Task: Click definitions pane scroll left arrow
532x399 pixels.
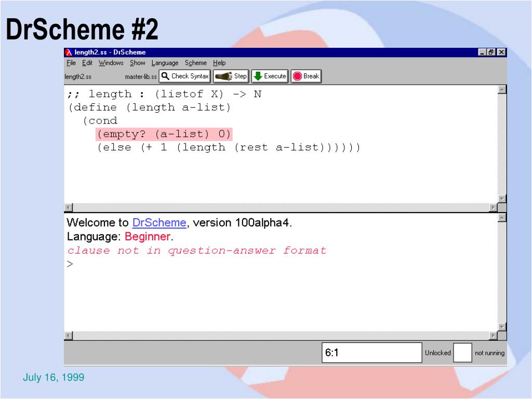Action: [68, 207]
